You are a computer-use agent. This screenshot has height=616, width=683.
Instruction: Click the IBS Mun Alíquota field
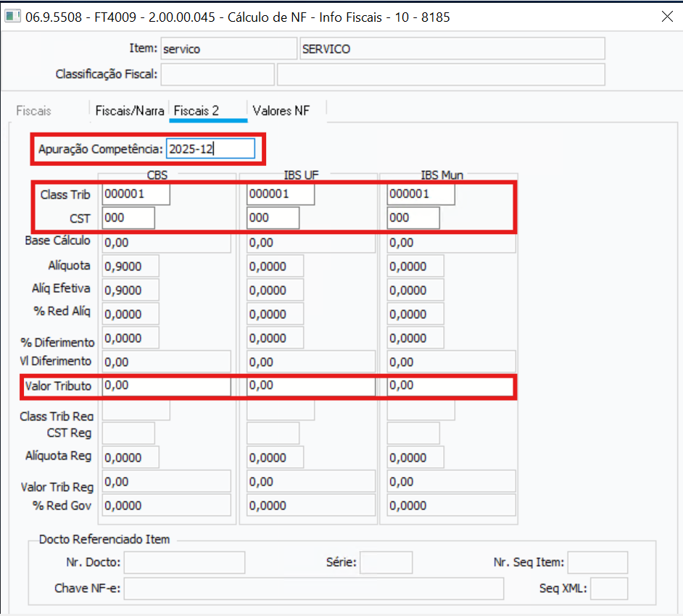[415, 266]
